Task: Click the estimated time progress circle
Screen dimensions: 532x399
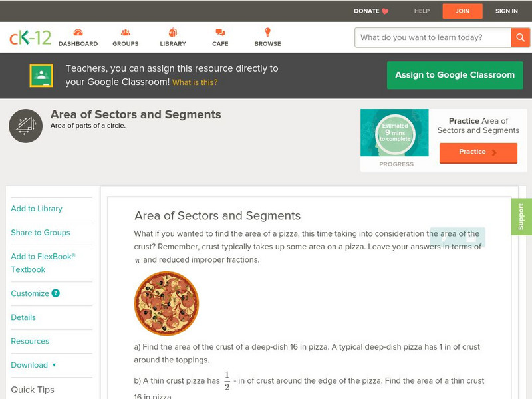Action: tap(395, 133)
